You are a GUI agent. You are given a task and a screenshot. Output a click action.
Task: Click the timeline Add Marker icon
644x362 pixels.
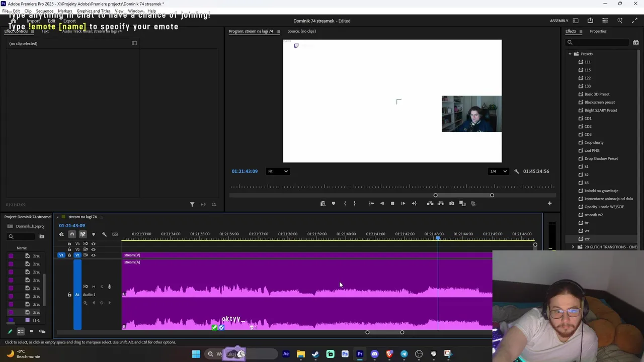(x=93, y=234)
